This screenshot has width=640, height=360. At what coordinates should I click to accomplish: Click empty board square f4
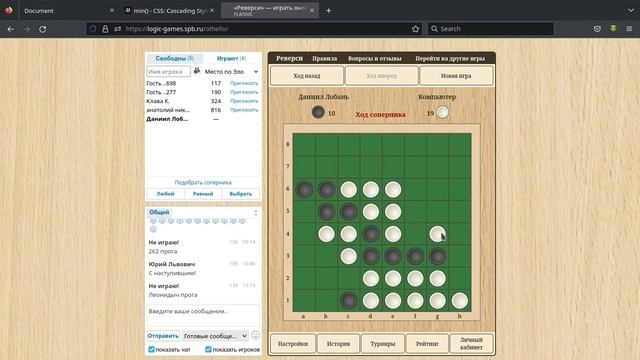click(x=416, y=234)
